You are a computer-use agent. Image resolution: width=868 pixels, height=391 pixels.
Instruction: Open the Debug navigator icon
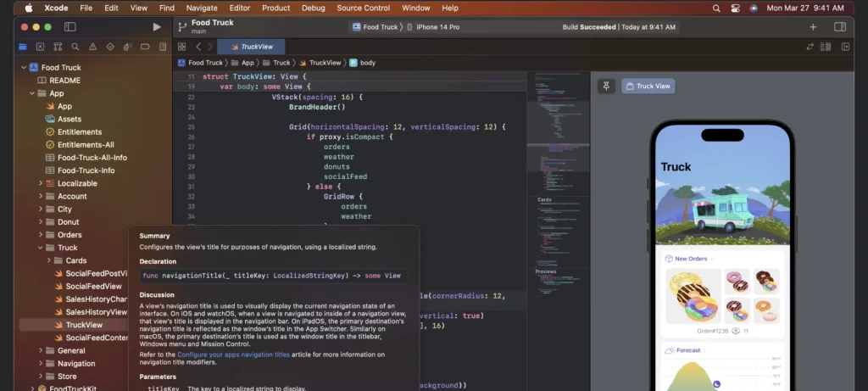(127, 47)
